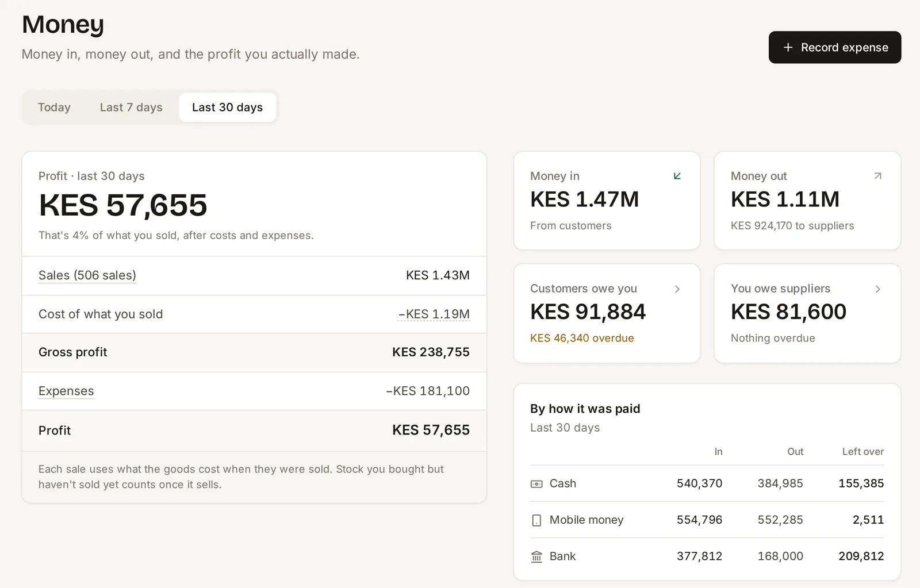Viewport: 920px width, 588px height.
Task: Click the By how it was paid heading
Action: (585, 409)
